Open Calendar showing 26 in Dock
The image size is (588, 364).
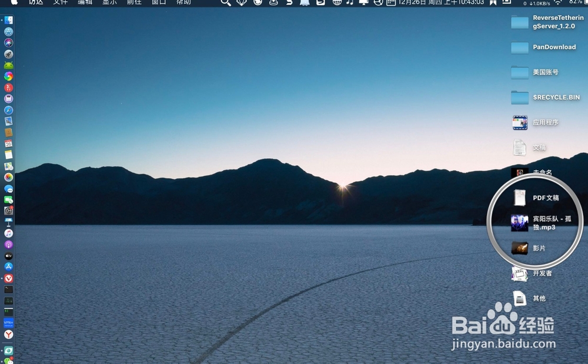coord(9,143)
